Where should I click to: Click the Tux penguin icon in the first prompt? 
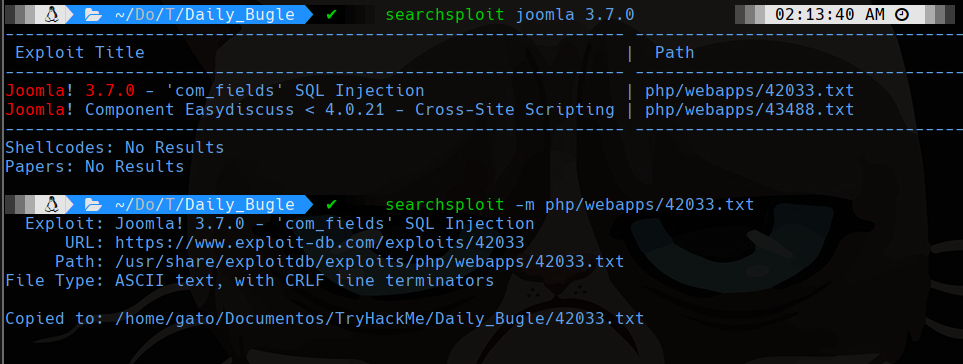51,14
